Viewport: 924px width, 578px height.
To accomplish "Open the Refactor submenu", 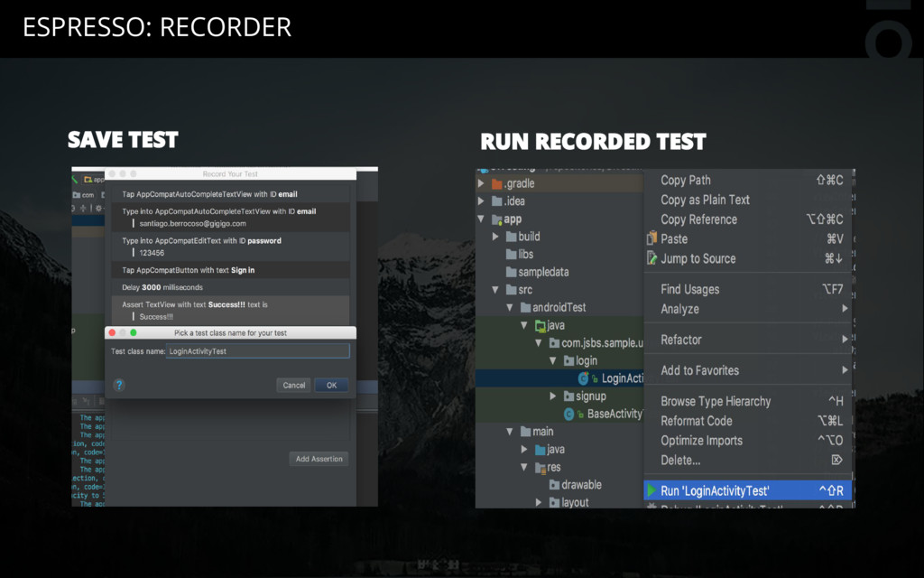I will point(748,340).
